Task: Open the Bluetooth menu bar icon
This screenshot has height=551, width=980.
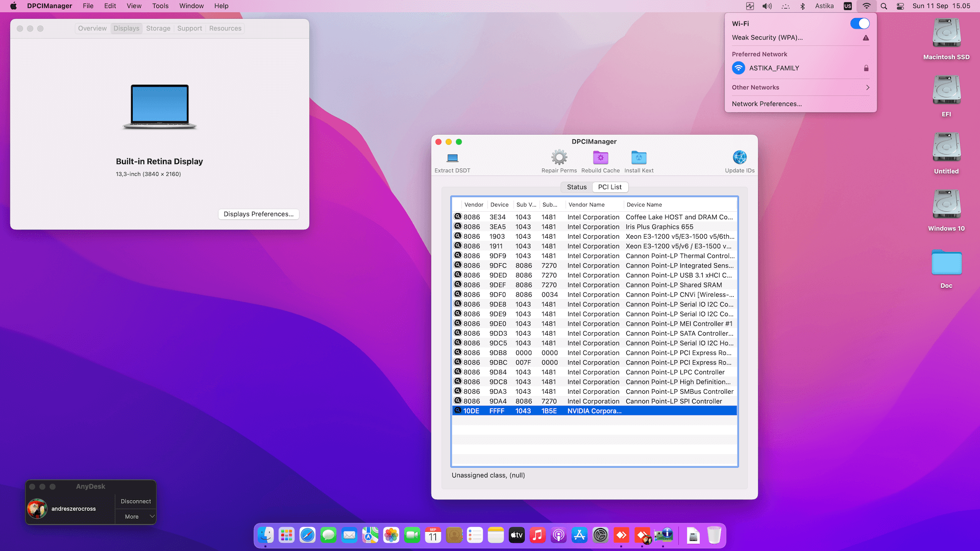Action: [802, 6]
